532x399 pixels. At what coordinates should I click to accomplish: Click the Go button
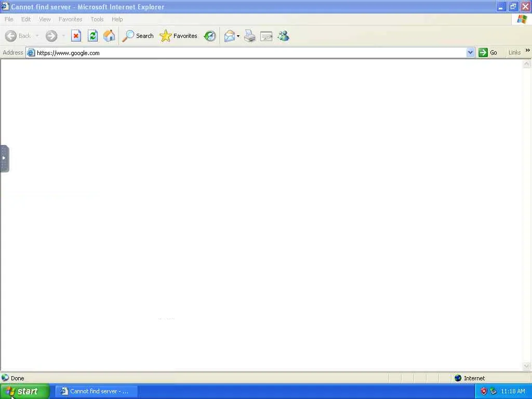point(488,52)
